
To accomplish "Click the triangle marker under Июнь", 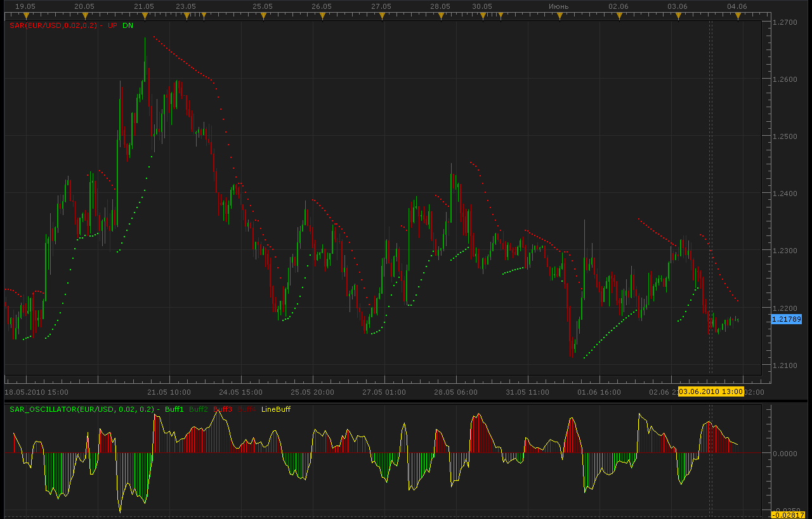I will click(x=559, y=15).
